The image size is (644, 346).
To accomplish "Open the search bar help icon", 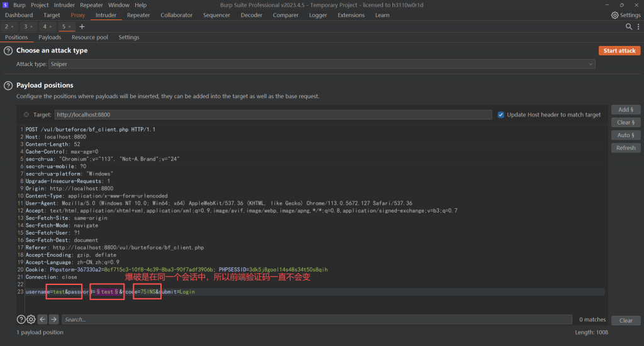I will pos(21,320).
